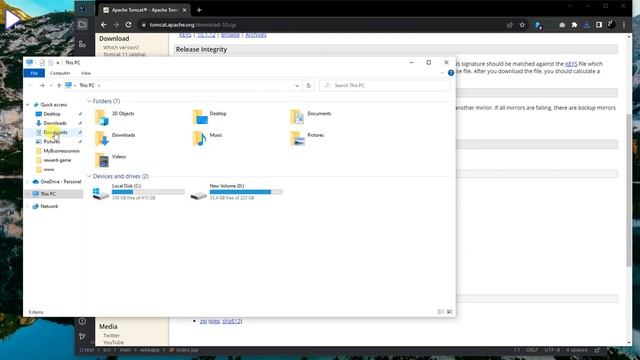Open the 3D Objects folder
The height and width of the screenshot is (360, 640).
(x=115, y=117)
